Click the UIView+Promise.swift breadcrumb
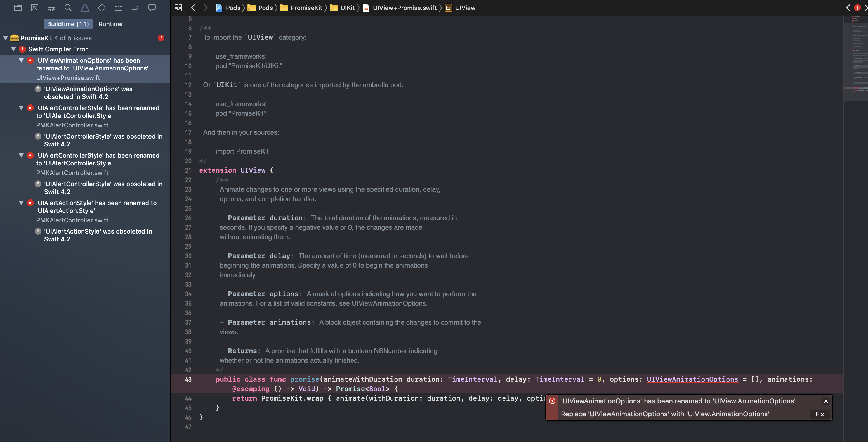Screen dimensions: 868x442 point(400,8)
